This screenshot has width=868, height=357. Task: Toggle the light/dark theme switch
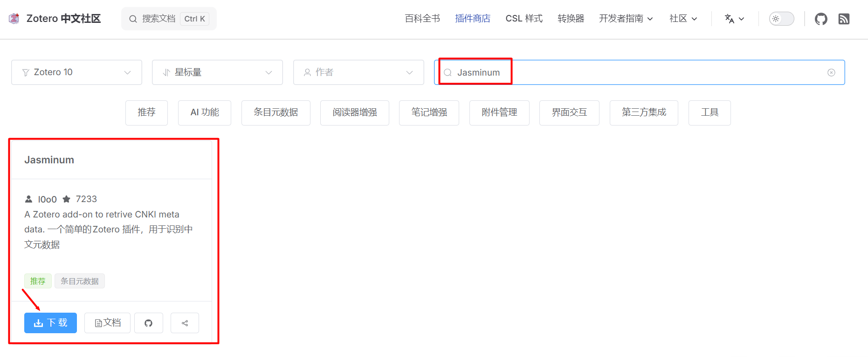pos(781,19)
